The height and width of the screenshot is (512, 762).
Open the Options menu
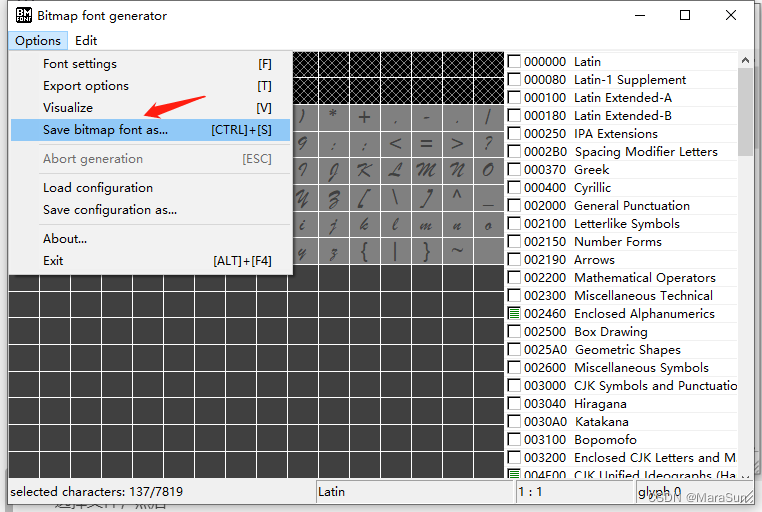tap(38, 41)
